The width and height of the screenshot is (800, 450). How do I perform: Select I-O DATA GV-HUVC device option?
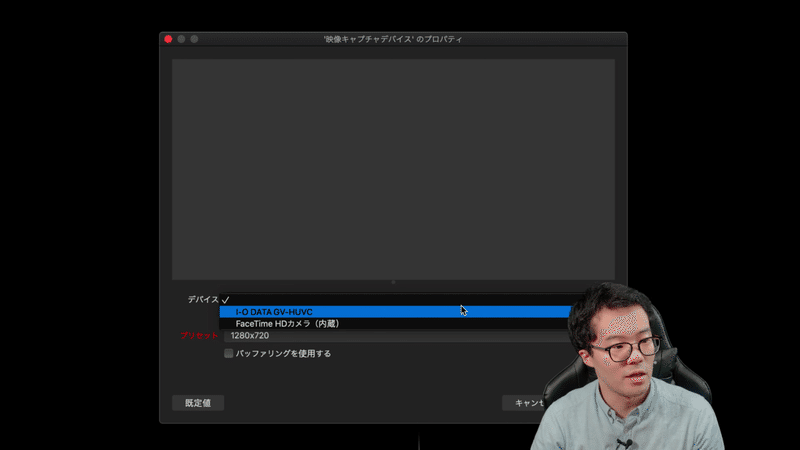[x=395, y=312]
